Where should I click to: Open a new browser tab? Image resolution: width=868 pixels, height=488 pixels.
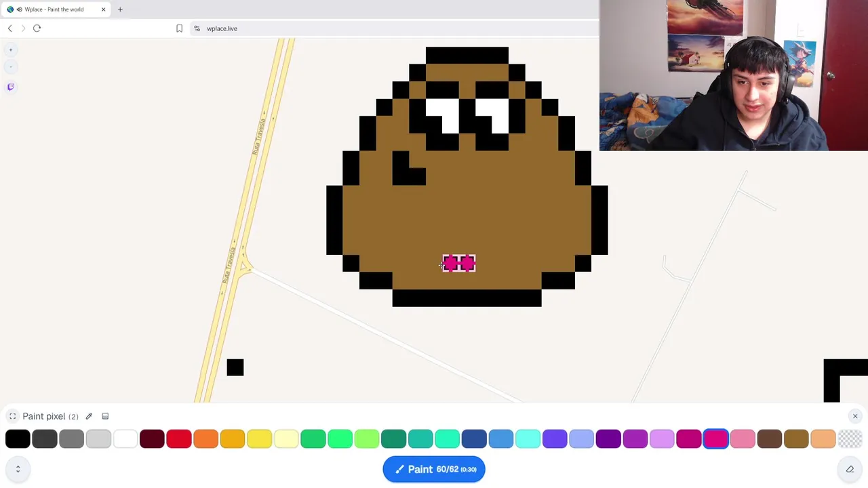click(120, 9)
